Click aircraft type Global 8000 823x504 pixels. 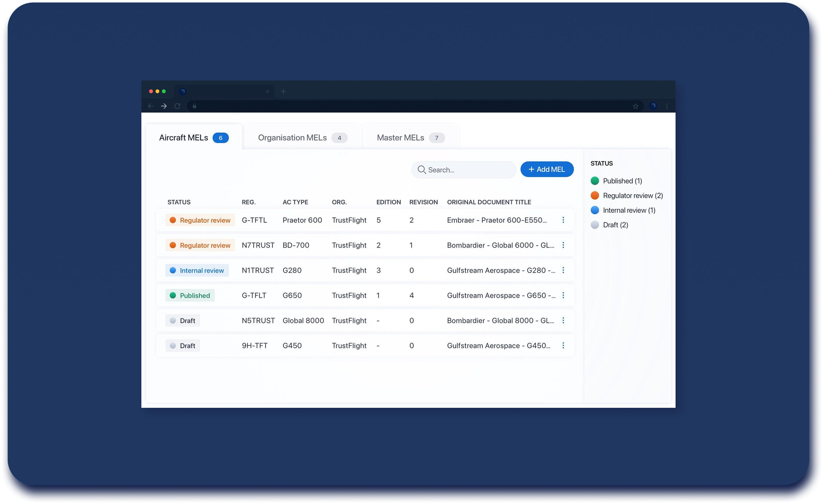pyautogui.click(x=303, y=321)
